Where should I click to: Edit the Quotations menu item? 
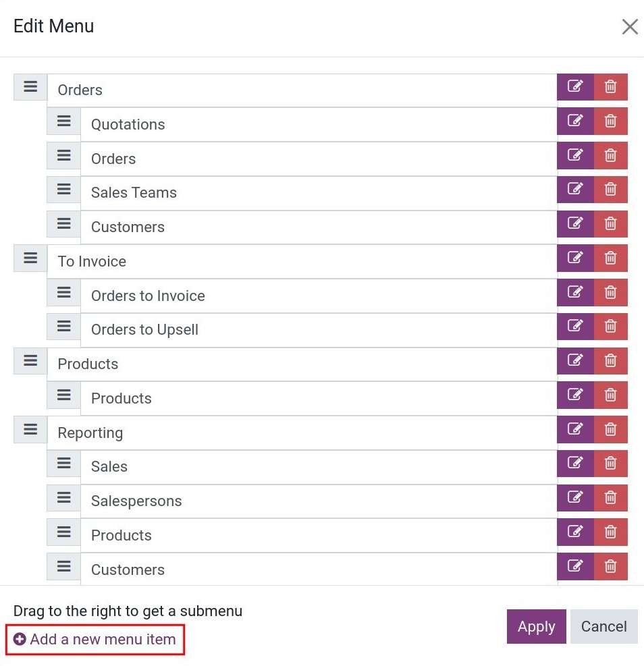575,121
